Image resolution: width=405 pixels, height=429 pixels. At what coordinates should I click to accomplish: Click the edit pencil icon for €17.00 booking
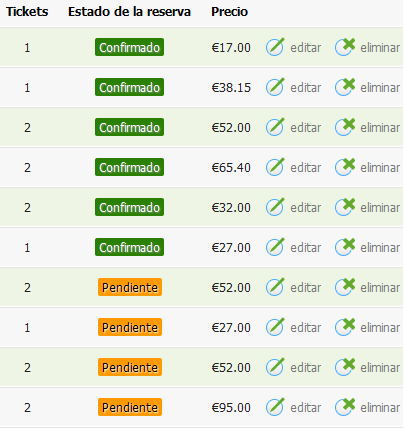tap(275, 47)
